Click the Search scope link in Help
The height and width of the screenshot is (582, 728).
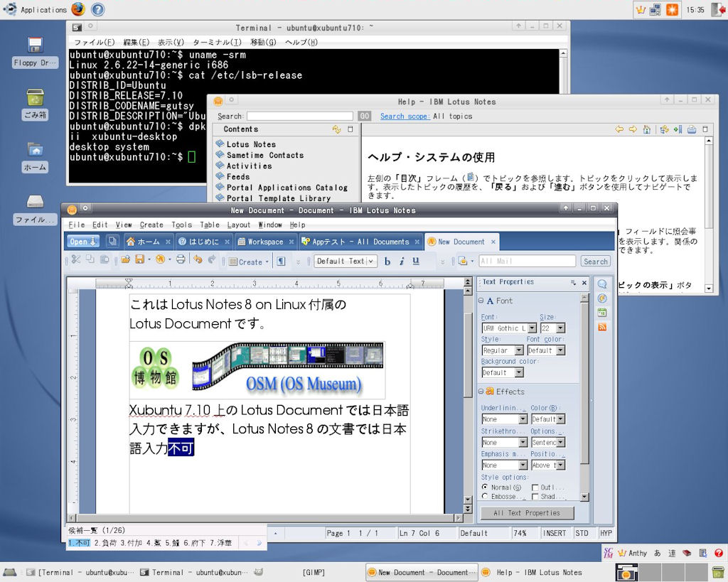tap(405, 116)
